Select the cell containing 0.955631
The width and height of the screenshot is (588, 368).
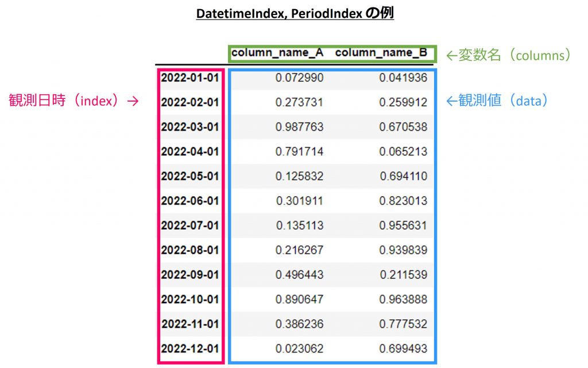403,226
